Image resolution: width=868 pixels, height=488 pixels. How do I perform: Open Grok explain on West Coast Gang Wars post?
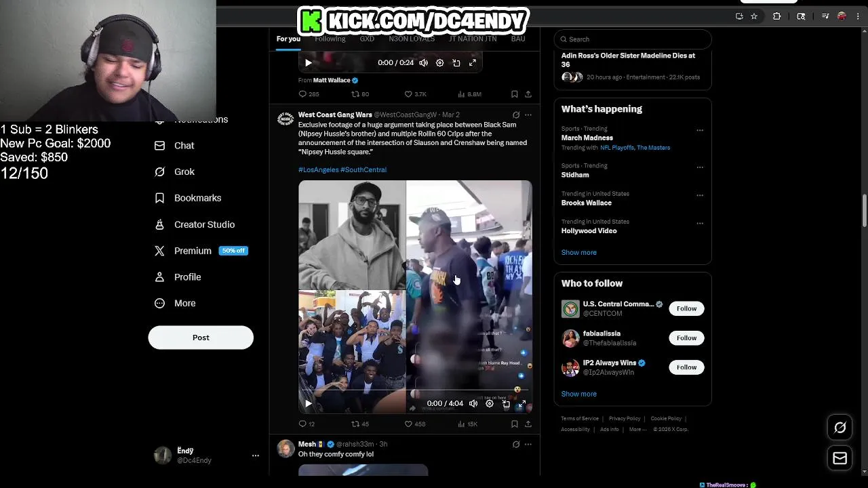(x=516, y=115)
